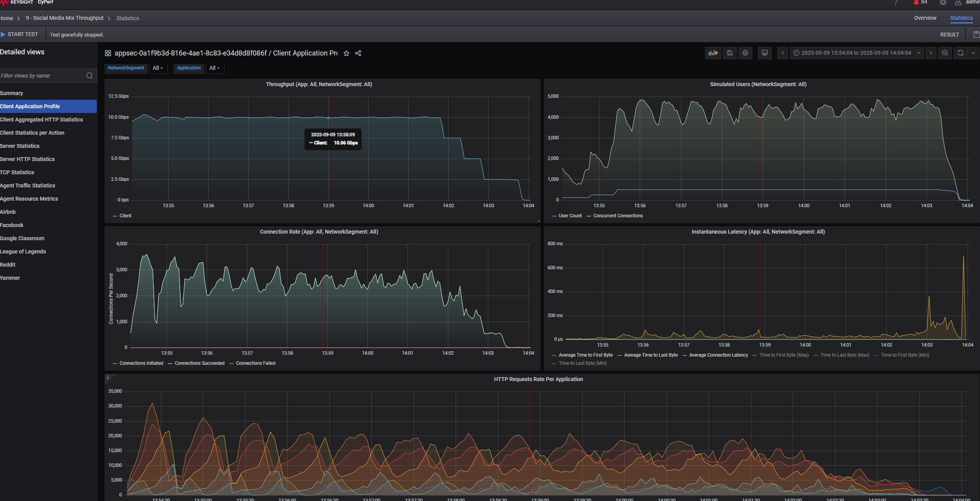The image size is (980, 501).
Task: Open the Application All dropdown
Action: tap(214, 68)
